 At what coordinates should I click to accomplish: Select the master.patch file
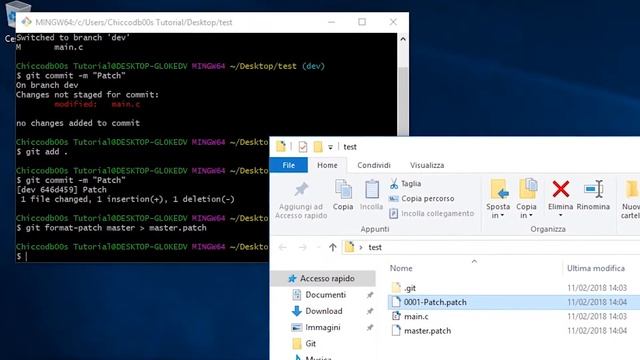click(427, 331)
